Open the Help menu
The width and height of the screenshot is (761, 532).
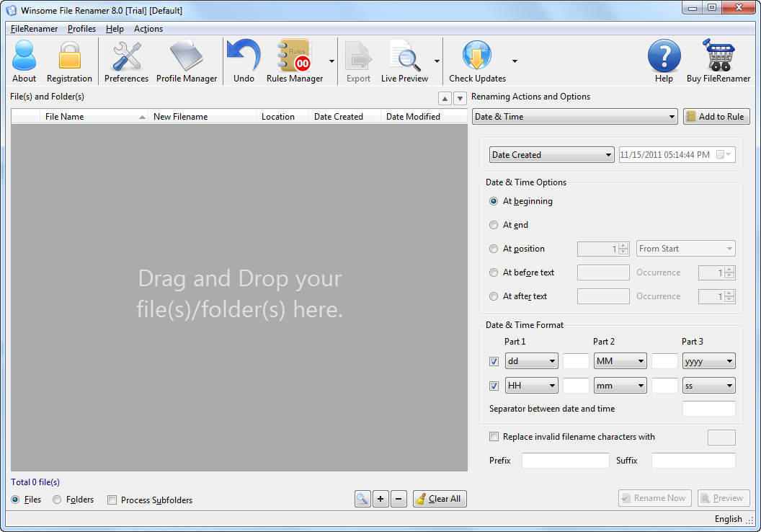[115, 29]
